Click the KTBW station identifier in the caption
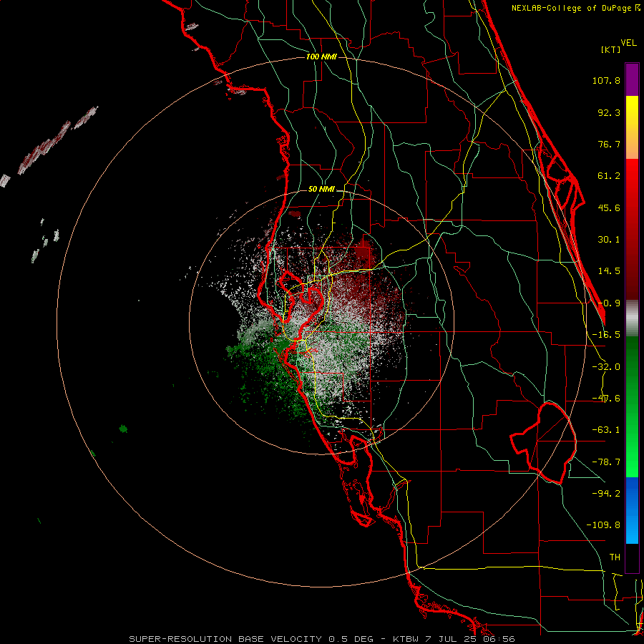Image resolution: width=644 pixels, height=644 pixels. (406, 639)
